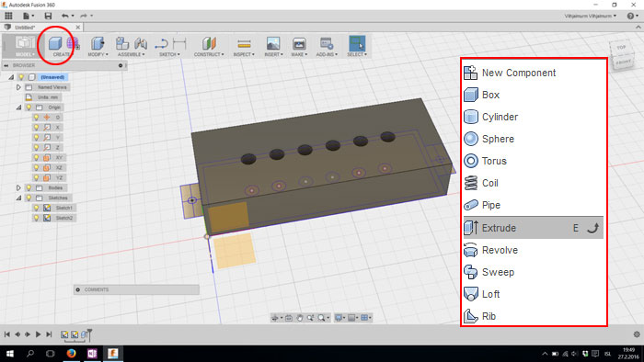The image size is (644, 362).
Task: Select Extrude in the Create menu
Action: click(533, 228)
